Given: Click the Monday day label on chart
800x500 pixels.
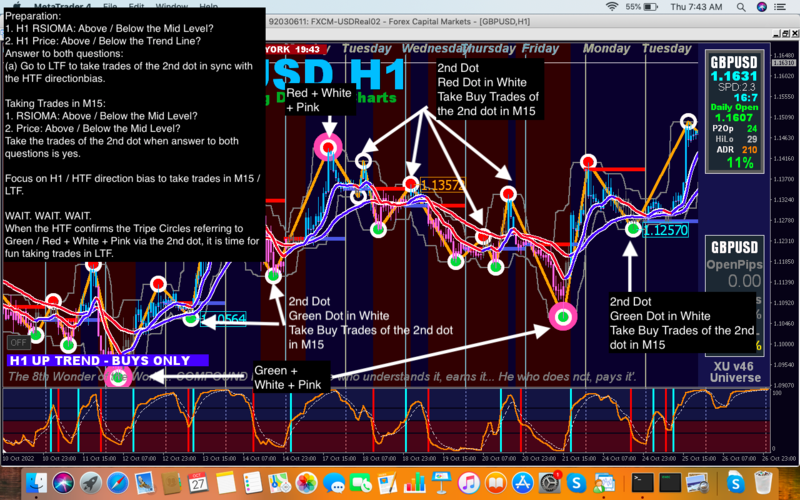Looking at the screenshot, I should (x=606, y=48).
